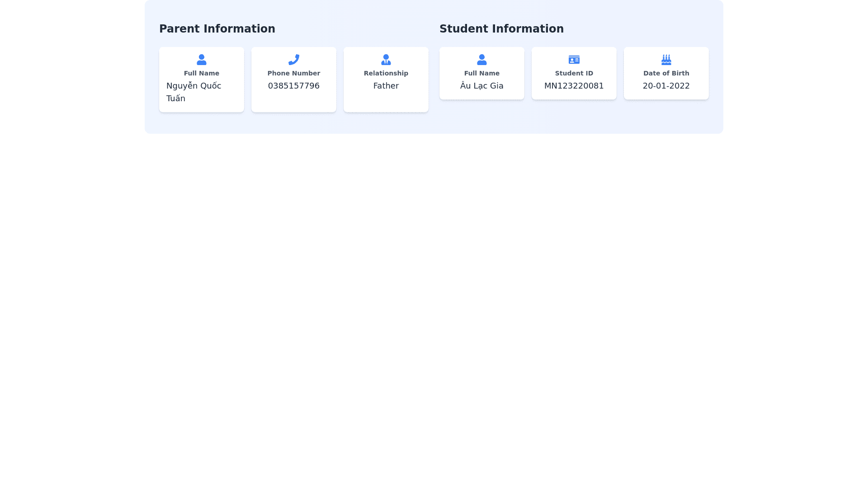The width and height of the screenshot is (868, 488).
Task: Click the Date of Birth label
Action: pyautogui.click(x=666, y=73)
